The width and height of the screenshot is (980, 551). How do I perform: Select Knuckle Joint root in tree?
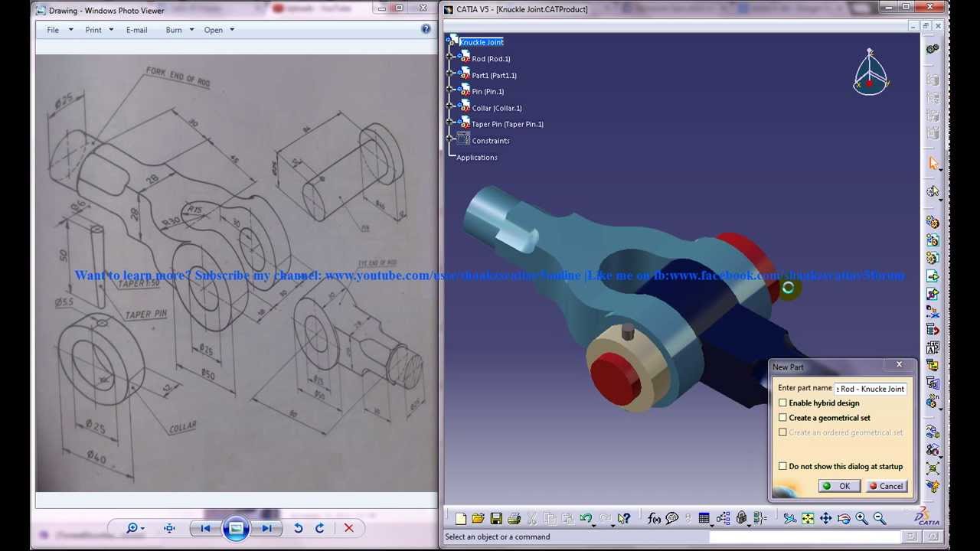(482, 42)
